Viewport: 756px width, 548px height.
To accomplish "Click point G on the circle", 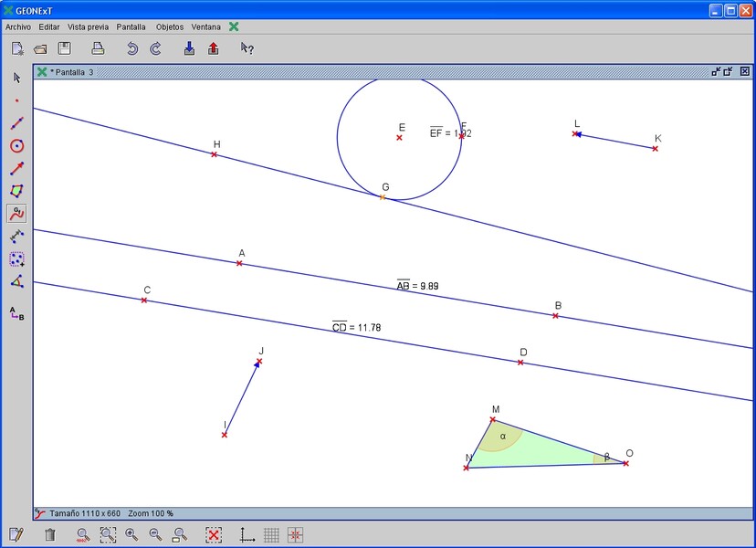I will 383,197.
